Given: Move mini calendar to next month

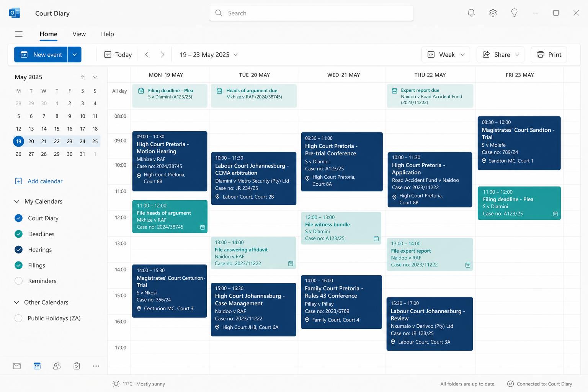Looking at the screenshot, I should click(95, 77).
